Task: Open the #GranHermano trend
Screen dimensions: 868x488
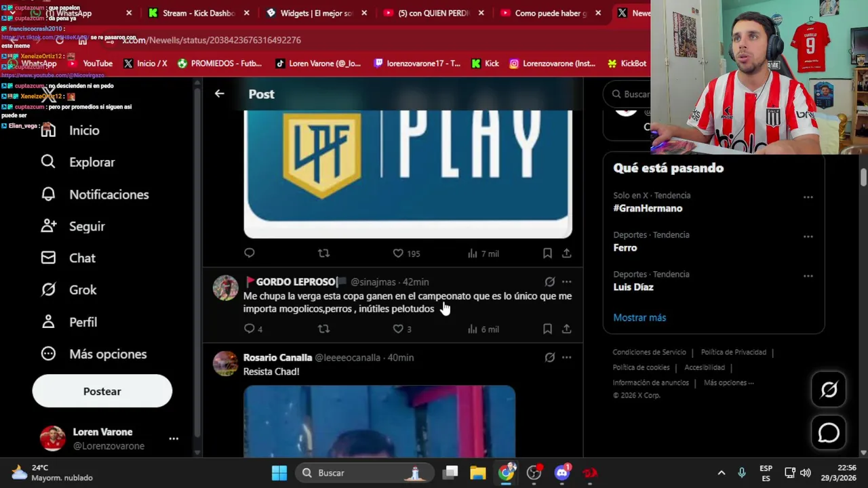Action: point(648,208)
